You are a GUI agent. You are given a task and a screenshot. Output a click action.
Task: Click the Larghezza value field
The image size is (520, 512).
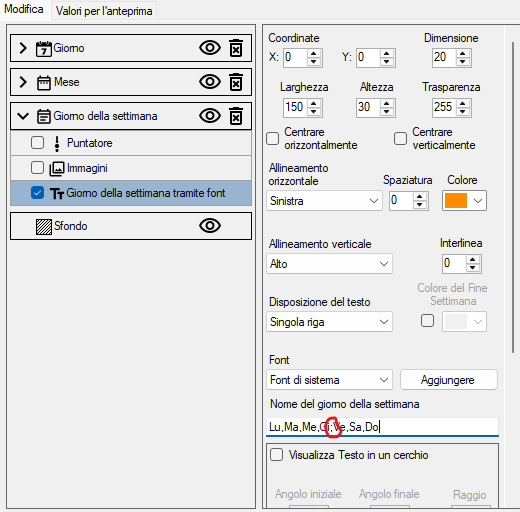(x=295, y=108)
